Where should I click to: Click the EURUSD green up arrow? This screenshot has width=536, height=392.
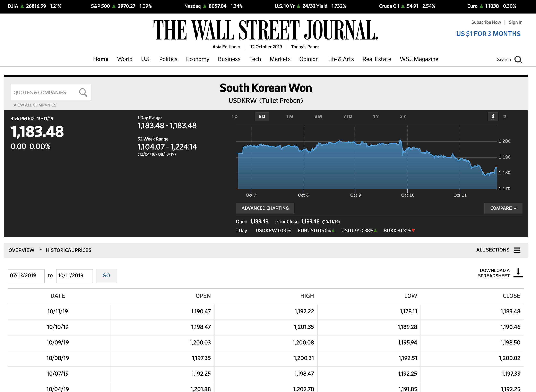tap(333, 231)
